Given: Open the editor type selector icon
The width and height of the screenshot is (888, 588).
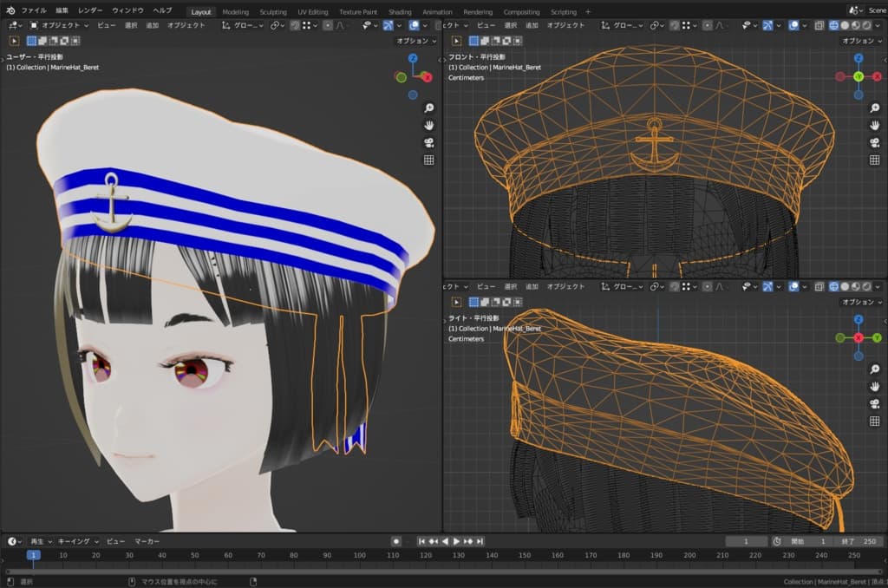Looking at the screenshot, I should click(x=12, y=26).
